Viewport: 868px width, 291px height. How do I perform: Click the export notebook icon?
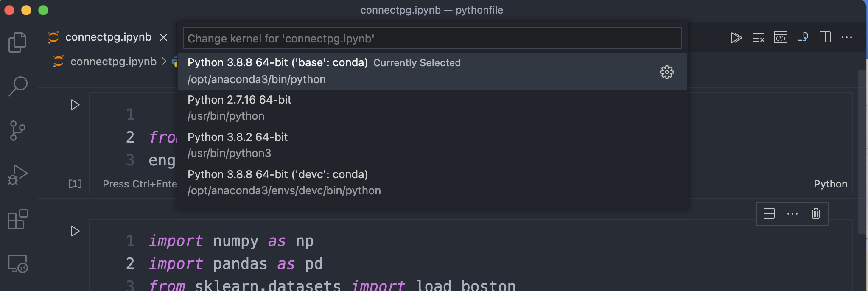[802, 38]
